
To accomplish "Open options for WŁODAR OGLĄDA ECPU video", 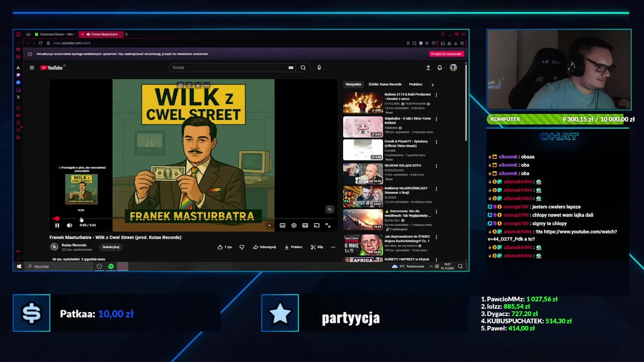I will [x=436, y=166].
